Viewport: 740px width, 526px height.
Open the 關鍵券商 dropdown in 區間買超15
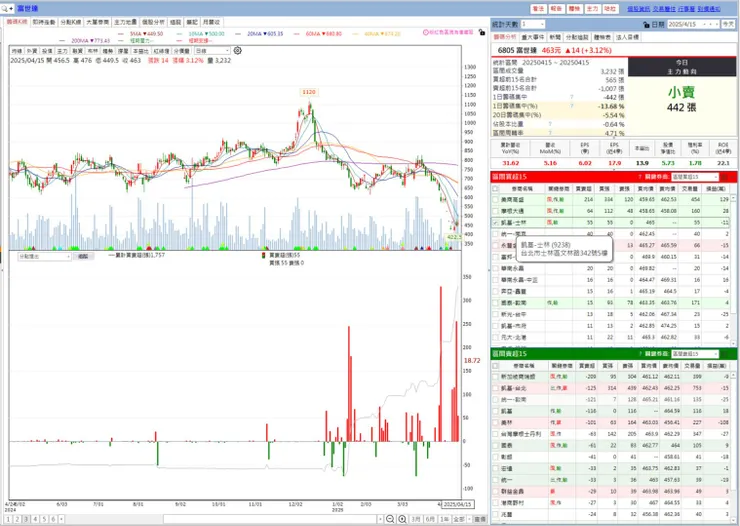[x=695, y=177]
